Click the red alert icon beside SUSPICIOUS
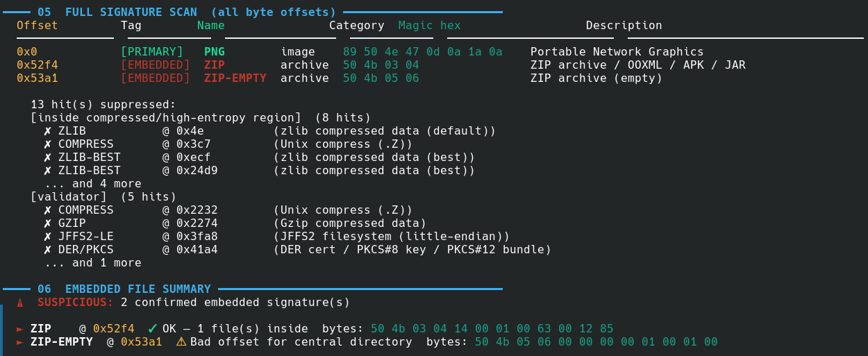Screen dimensions: 868x356 tap(20, 303)
